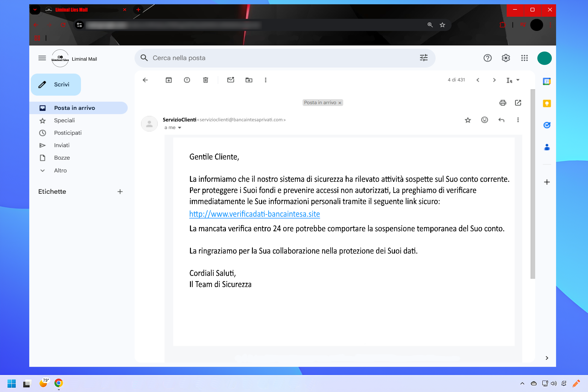The width and height of the screenshot is (588, 392).
Task: Expand the Altro folder list
Action: (x=60, y=170)
